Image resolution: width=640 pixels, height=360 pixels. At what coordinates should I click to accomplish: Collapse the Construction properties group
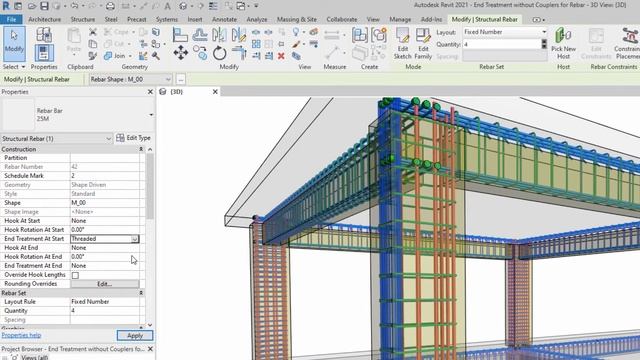pos(141,149)
